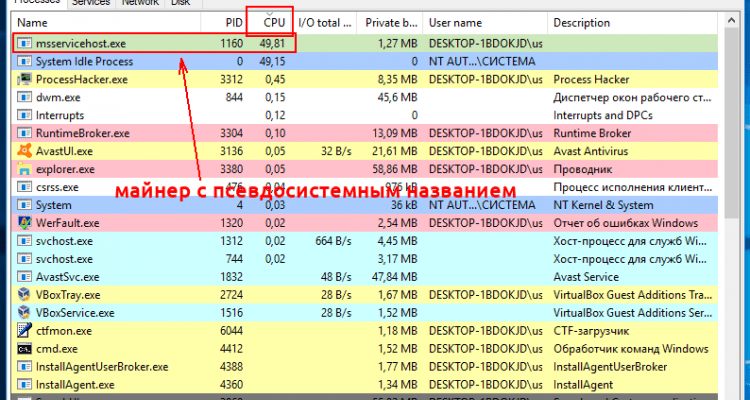Image resolution: width=750 pixels, height=400 pixels.
Task: Sort by the CPU column header
Action: point(270,22)
